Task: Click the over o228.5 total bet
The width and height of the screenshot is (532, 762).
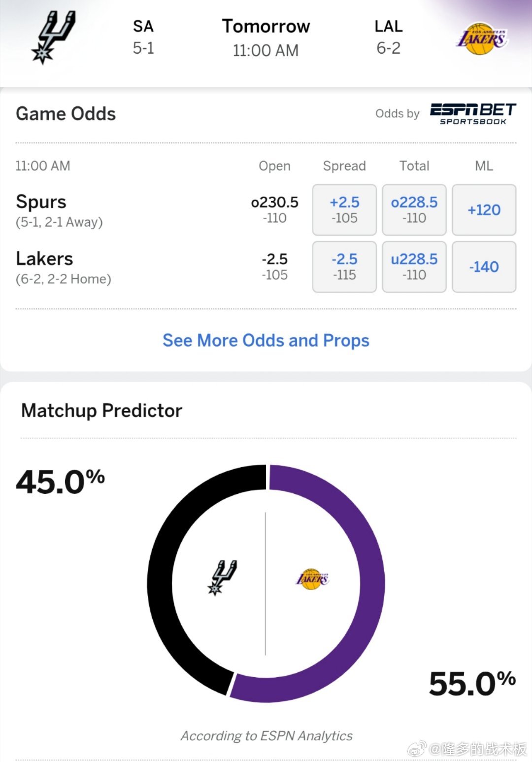Action: pyautogui.click(x=414, y=209)
